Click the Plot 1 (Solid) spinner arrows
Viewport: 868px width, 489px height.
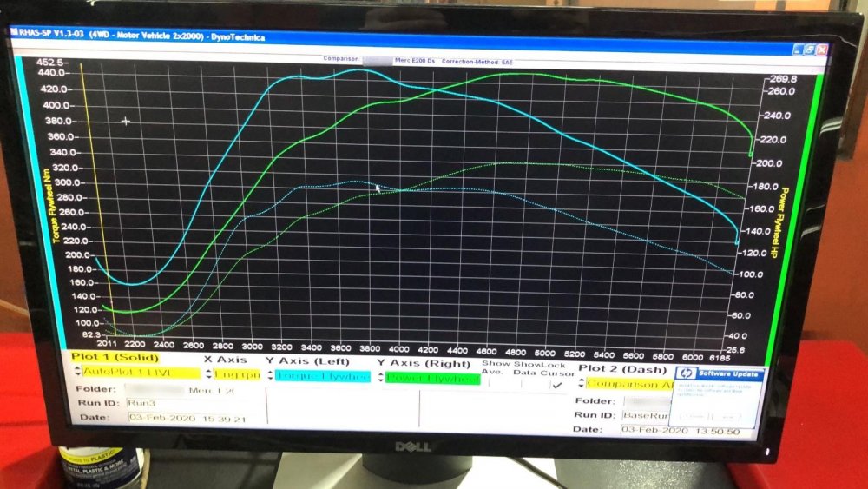(x=78, y=371)
